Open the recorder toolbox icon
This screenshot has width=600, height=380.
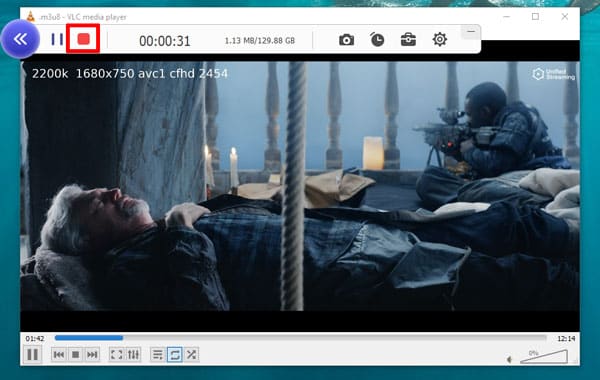(x=408, y=39)
